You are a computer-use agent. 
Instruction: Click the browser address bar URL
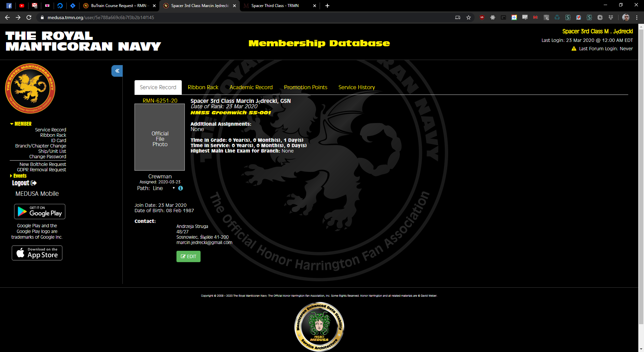(x=101, y=17)
